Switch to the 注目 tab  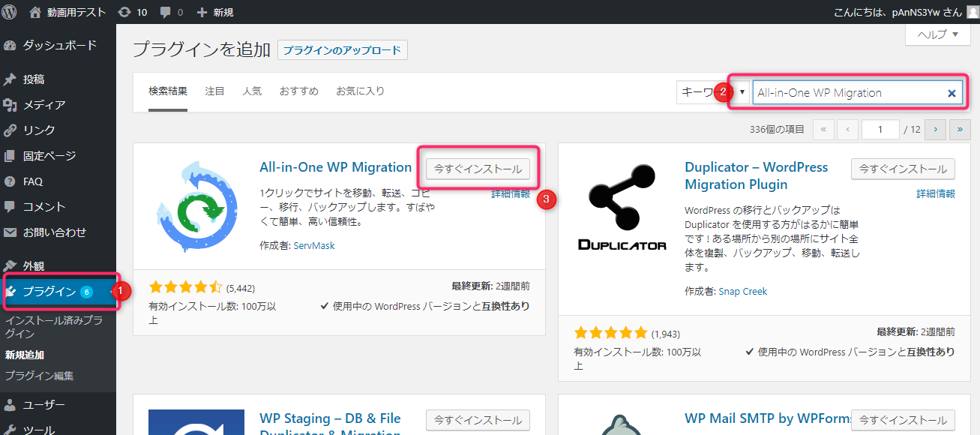pyautogui.click(x=214, y=91)
